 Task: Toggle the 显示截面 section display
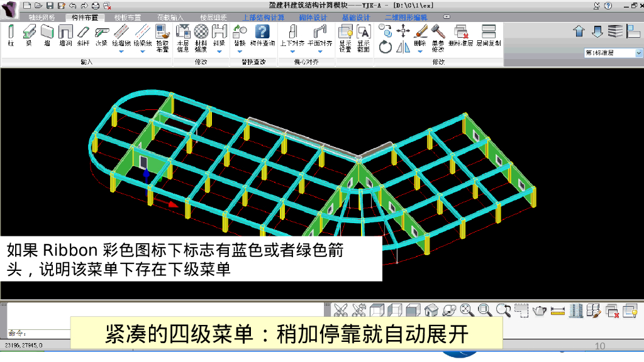[364, 35]
